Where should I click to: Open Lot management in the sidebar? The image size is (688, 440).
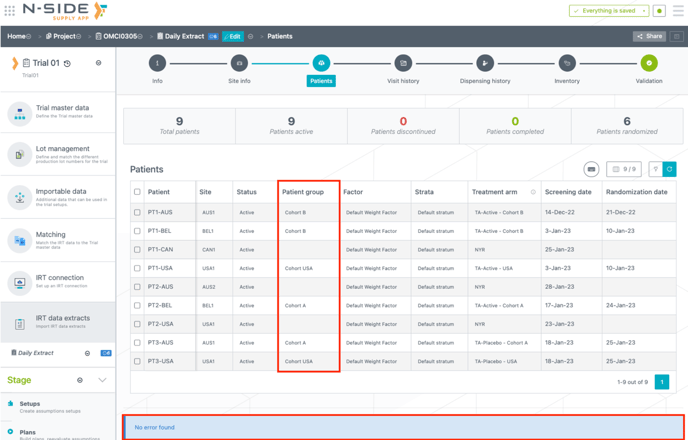(58, 153)
